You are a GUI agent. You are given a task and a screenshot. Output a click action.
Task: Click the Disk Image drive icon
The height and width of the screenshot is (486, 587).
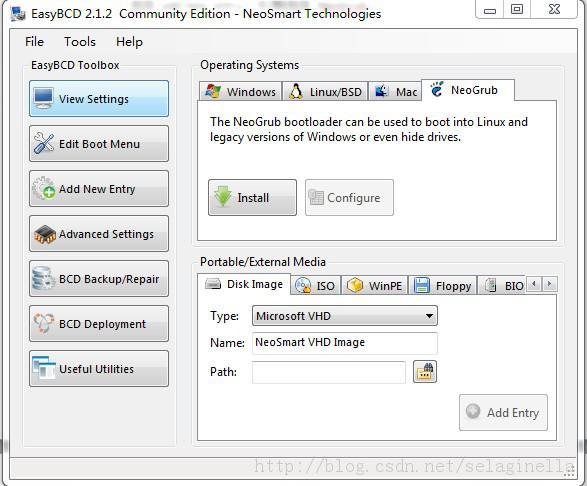coord(213,283)
